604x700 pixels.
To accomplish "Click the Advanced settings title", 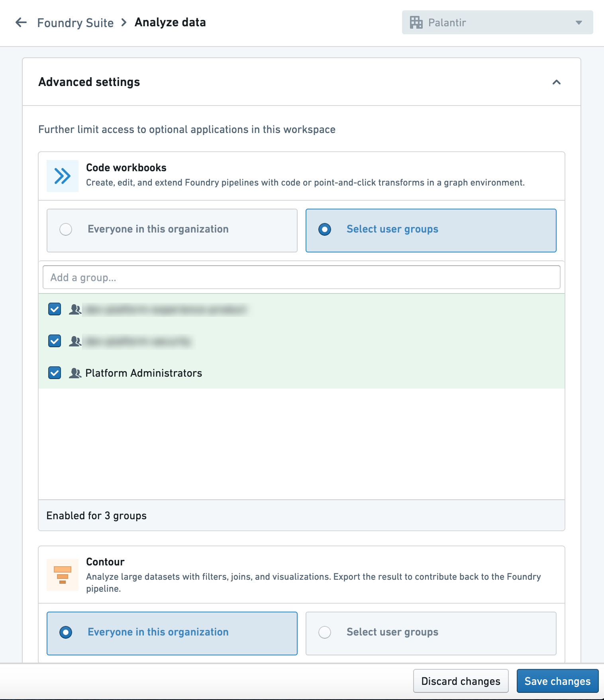I will click(x=89, y=82).
